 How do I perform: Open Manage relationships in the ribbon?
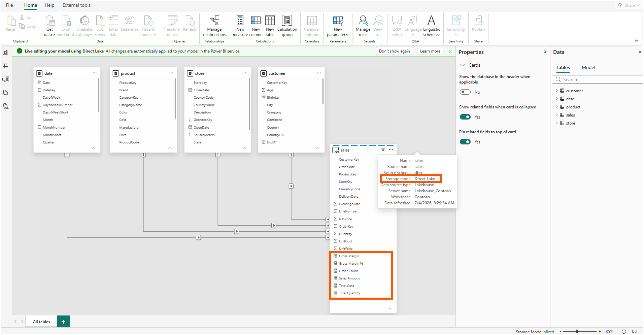(x=214, y=26)
